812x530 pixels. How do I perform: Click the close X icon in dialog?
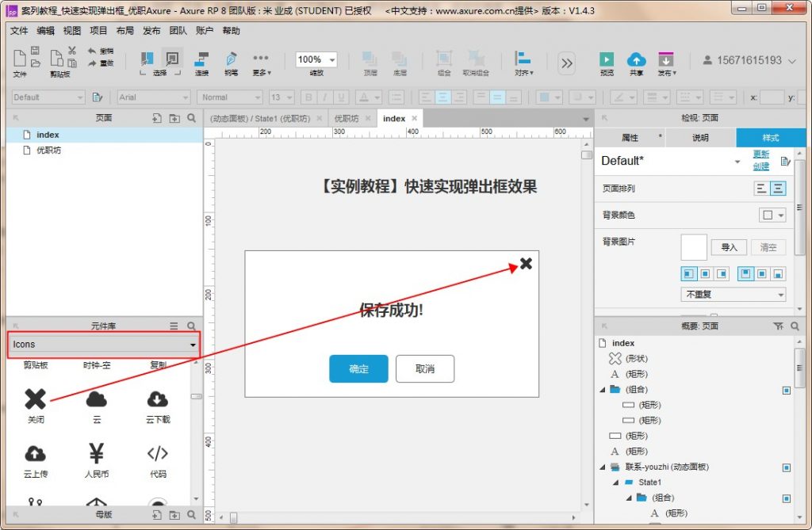pos(526,264)
